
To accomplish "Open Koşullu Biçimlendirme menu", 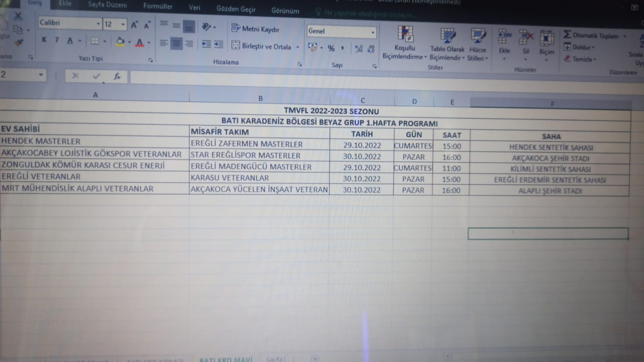I will coord(404,43).
